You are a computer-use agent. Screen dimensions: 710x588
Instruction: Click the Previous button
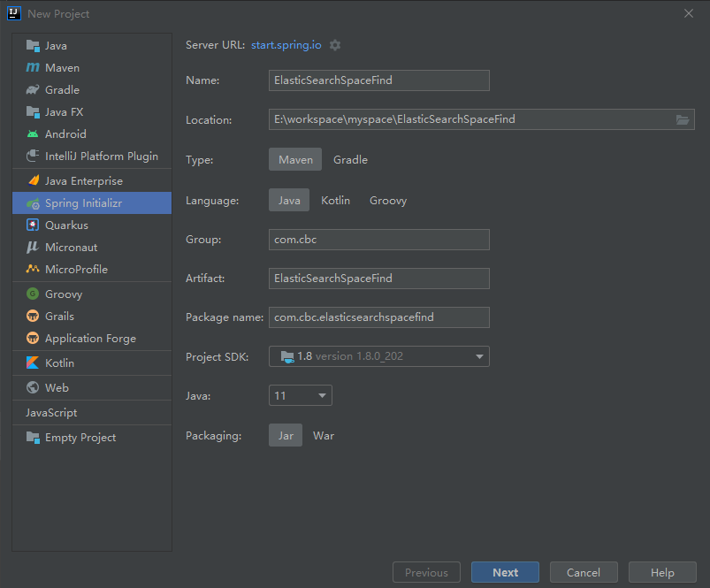[x=426, y=572]
